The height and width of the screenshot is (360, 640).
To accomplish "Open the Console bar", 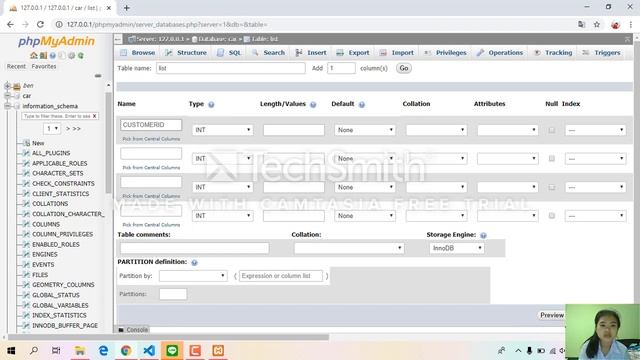I will [x=133, y=329].
